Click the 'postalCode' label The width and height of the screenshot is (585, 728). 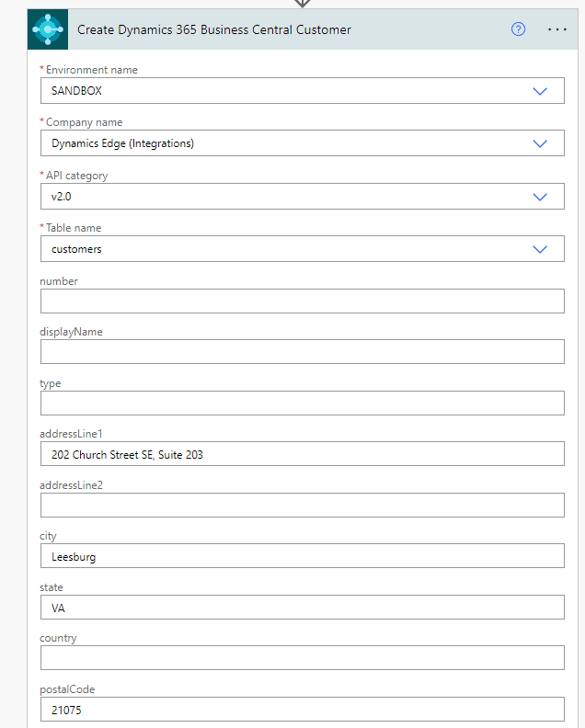point(67,689)
